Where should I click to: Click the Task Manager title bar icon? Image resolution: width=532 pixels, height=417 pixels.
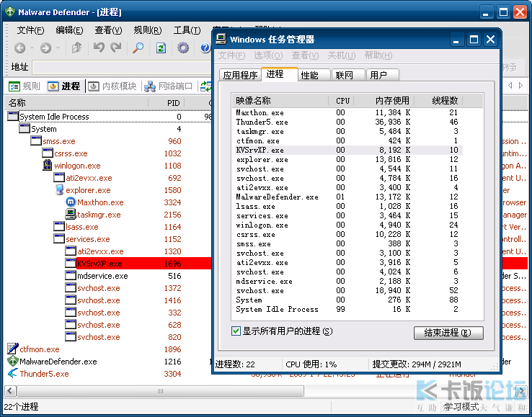coord(221,39)
